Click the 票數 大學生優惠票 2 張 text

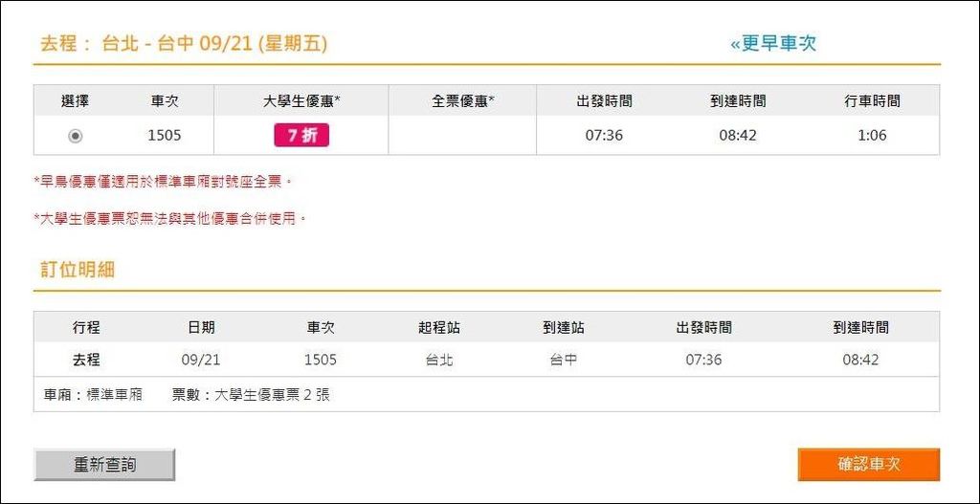tap(252, 395)
